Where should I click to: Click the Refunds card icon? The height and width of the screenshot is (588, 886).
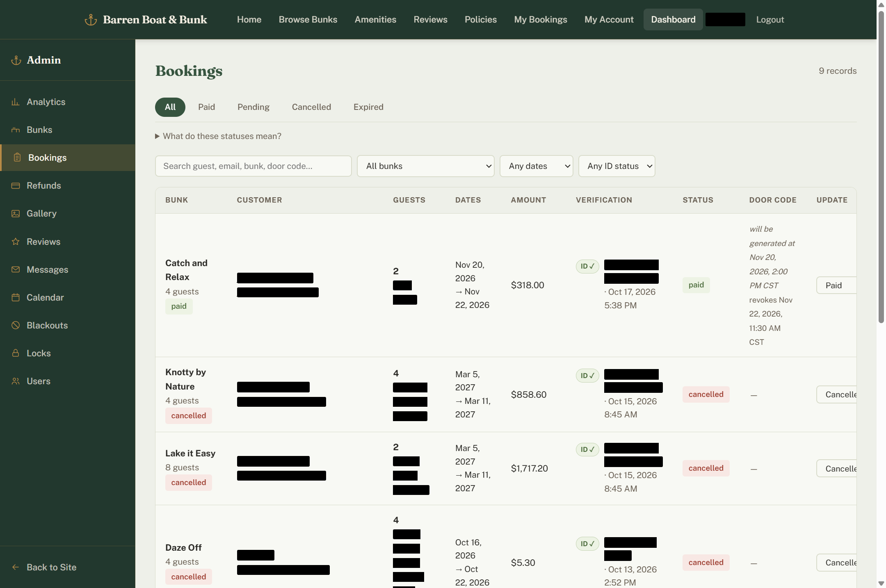coord(16,185)
